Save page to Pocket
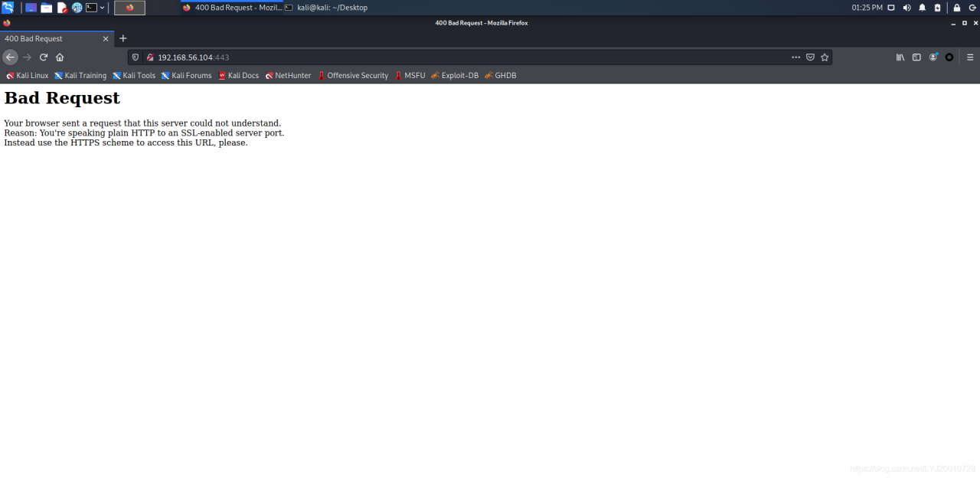Image resolution: width=980 pixels, height=478 pixels. 810,57
